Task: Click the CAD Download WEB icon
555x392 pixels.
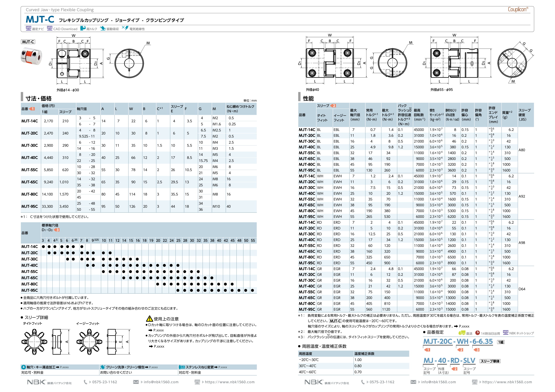Action: [x=50, y=28]
